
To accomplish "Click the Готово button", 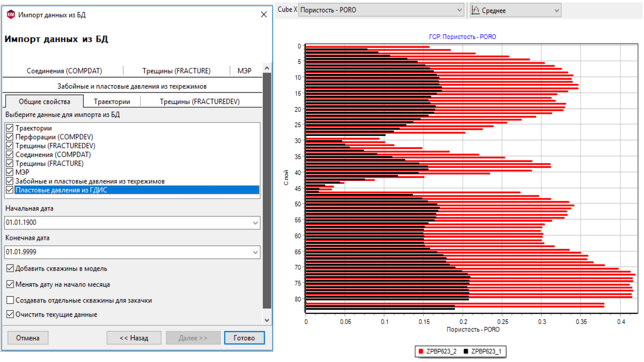I will click(x=244, y=338).
